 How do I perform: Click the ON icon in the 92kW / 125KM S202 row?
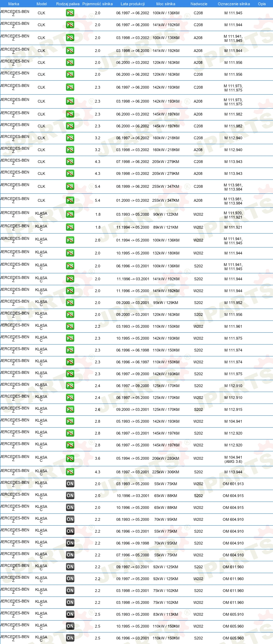(70, 567)
